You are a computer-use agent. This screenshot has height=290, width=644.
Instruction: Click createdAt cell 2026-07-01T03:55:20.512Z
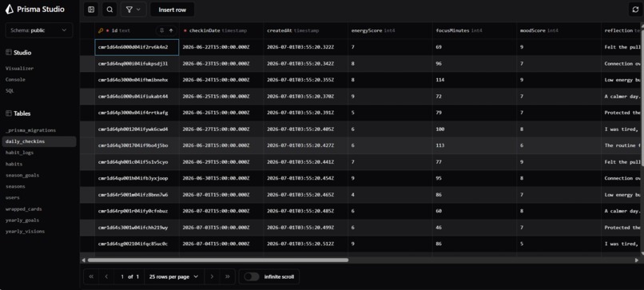point(305,244)
